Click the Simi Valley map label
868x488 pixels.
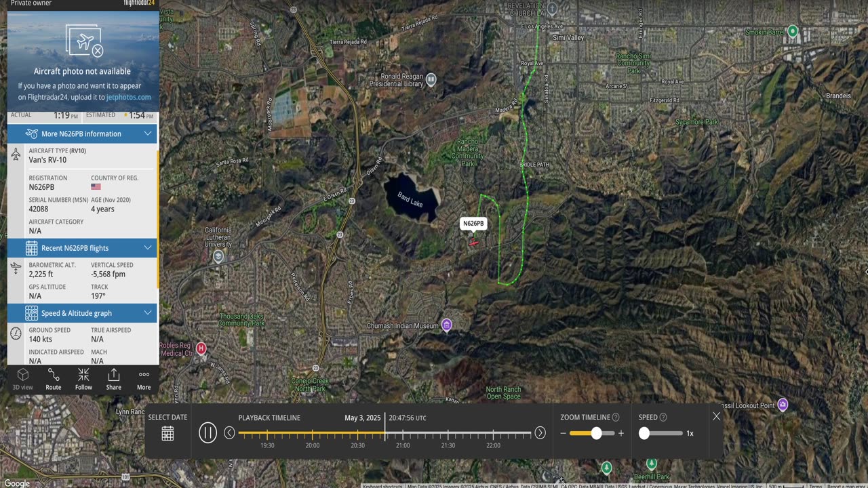click(x=568, y=38)
